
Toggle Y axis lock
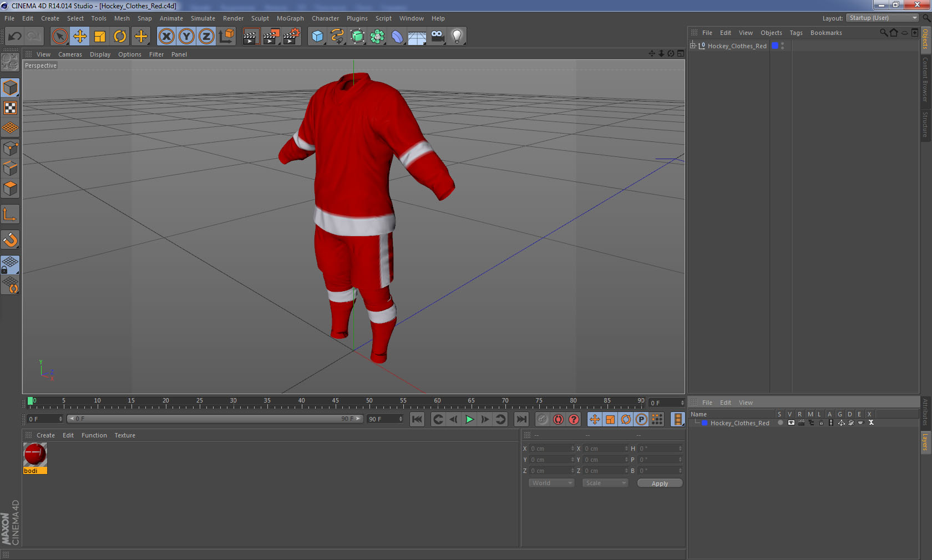tap(186, 37)
